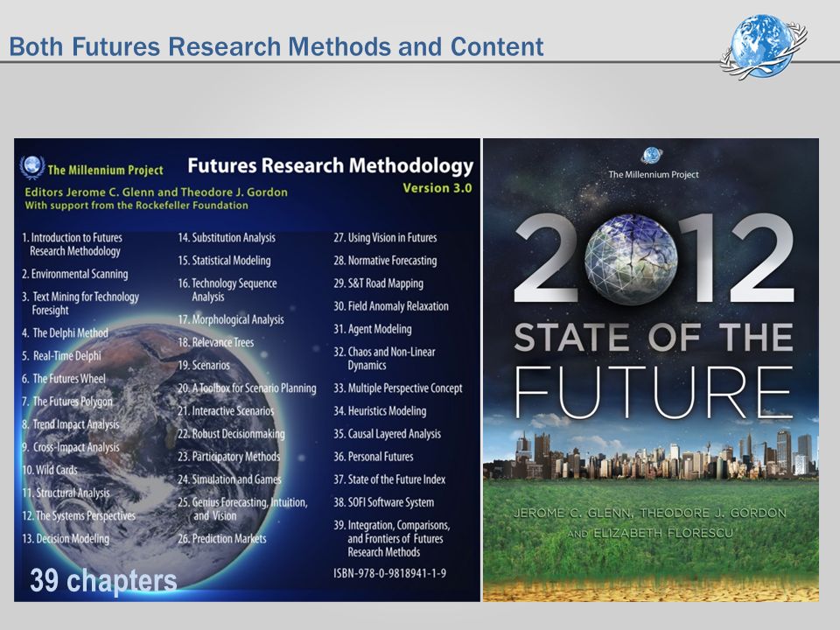840x630 pixels.
Task: Click 'Editors Jerome C. Glenn and Theodore J. Gordon'
Action: tap(157, 192)
